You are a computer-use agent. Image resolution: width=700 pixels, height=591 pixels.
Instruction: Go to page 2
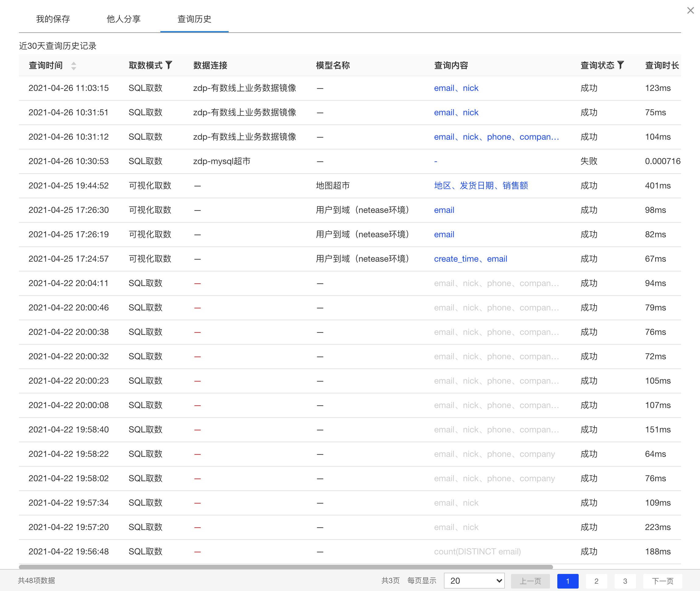point(596,581)
